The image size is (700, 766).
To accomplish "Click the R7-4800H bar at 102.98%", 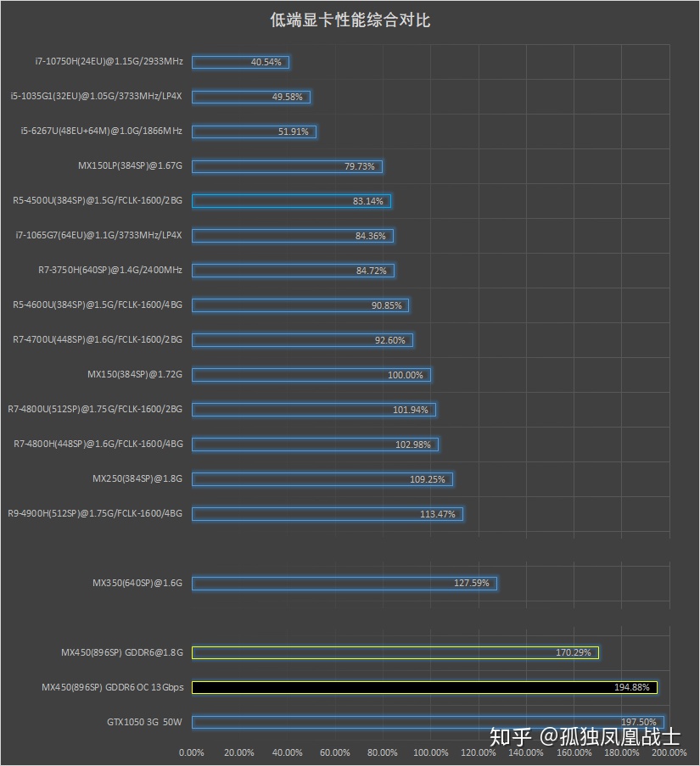I will point(315,444).
